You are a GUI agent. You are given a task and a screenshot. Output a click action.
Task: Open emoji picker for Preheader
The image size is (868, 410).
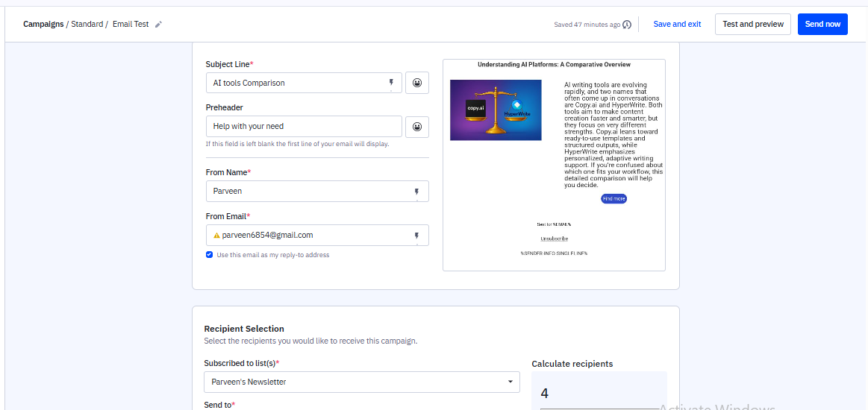(417, 127)
